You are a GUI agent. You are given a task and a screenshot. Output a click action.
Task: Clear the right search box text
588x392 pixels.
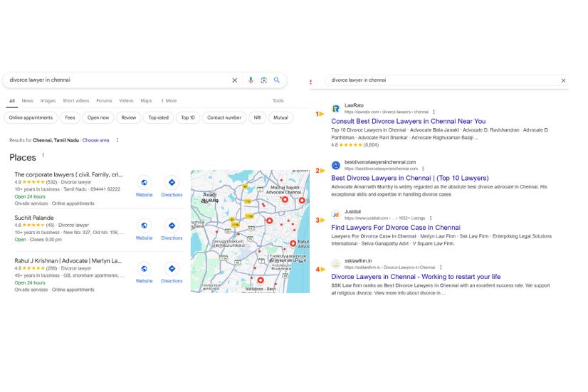pyautogui.click(x=563, y=80)
